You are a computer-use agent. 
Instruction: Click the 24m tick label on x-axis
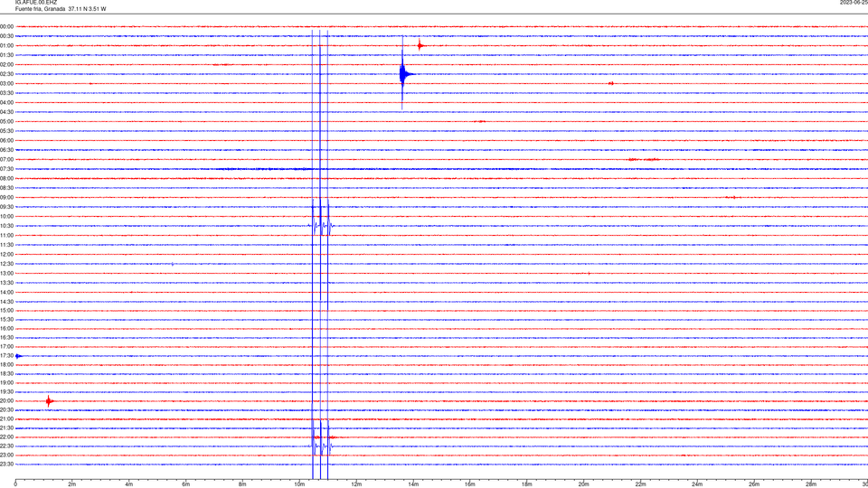pos(697,484)
